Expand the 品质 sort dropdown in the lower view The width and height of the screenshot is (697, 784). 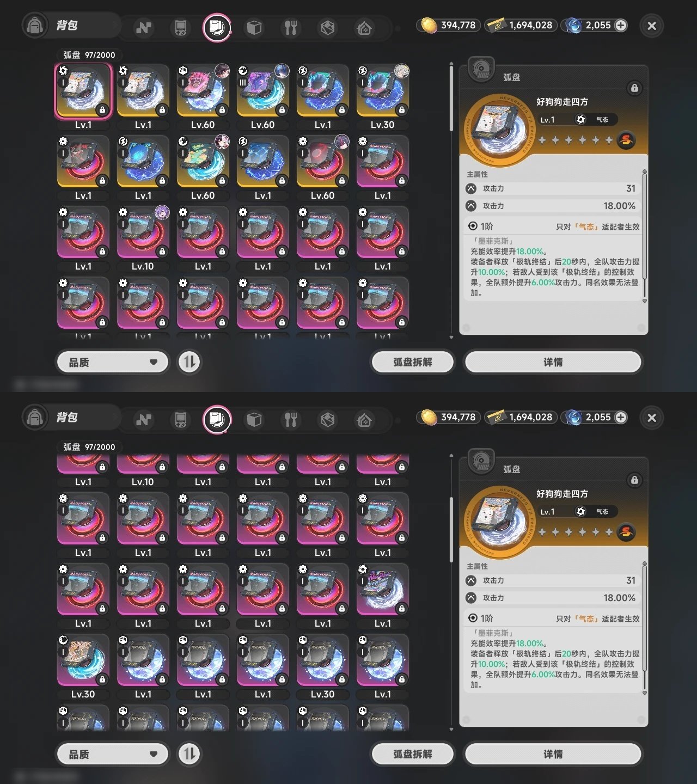(x=113, y=754)
